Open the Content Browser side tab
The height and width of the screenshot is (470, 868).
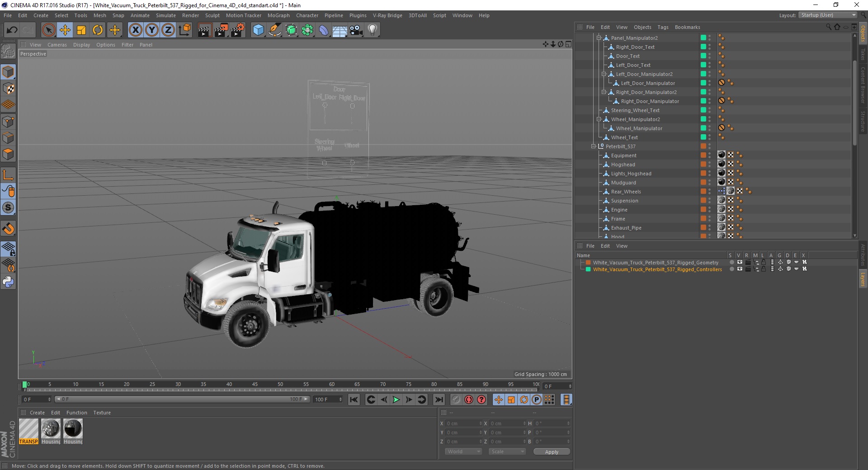point(863,85)
